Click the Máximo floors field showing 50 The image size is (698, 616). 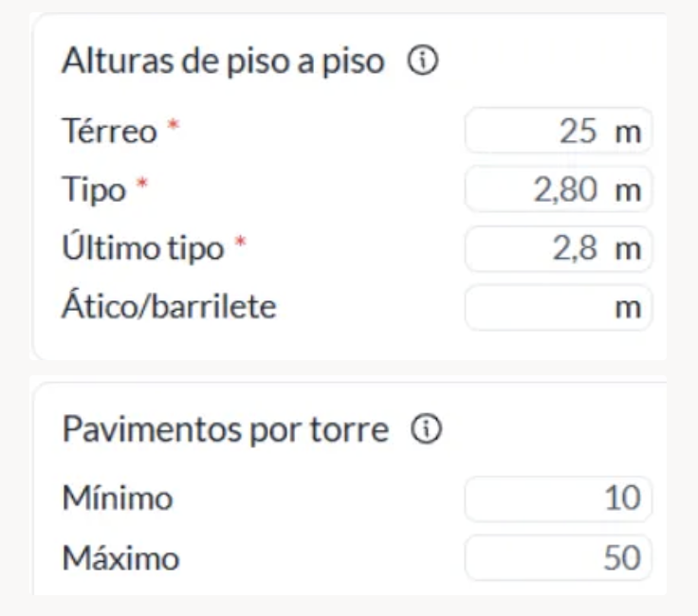pos(558,558)
